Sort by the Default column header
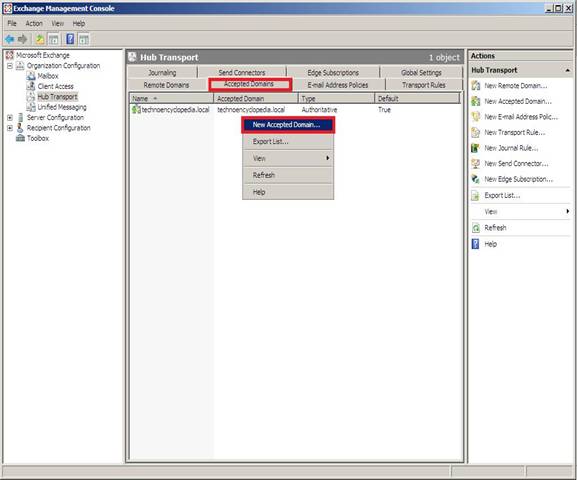This screenshot has height=480, width=577. coord(417,98)
